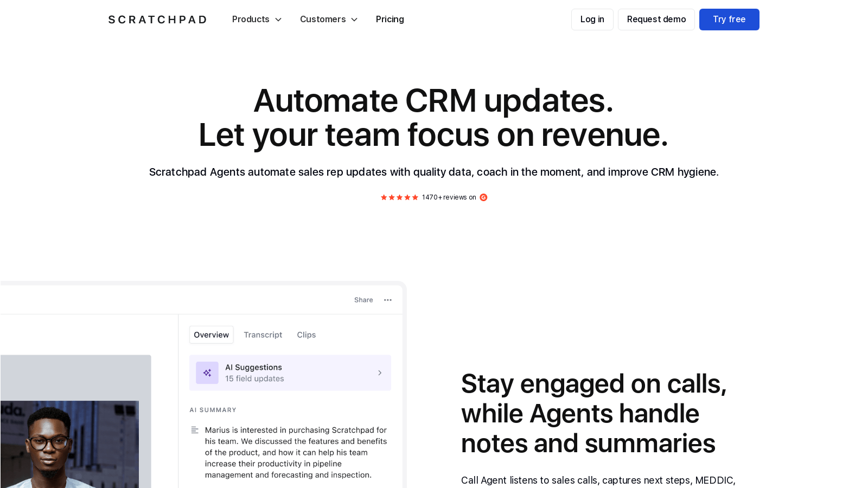
Task: Open the Products dropdown menu
Action: click(257, 20)
